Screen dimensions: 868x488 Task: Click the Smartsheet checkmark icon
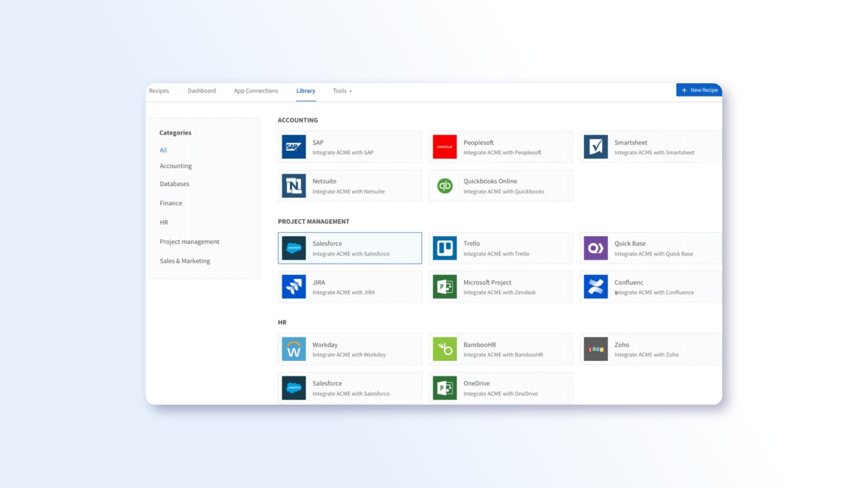(x=595, y=147)
